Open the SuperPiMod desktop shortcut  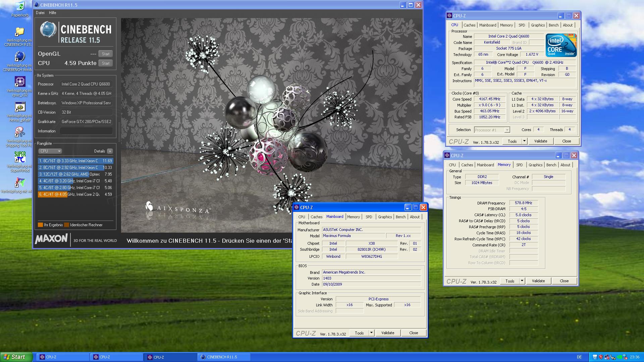(20, 158)
